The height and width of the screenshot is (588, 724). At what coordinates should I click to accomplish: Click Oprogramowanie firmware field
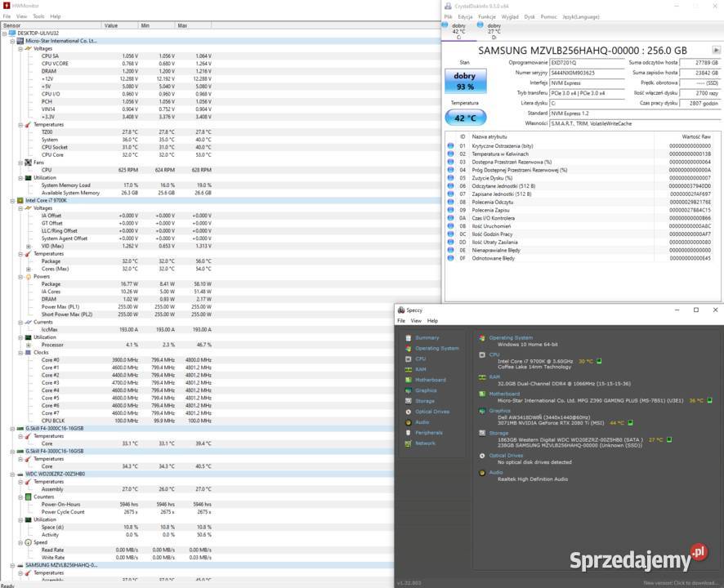coord(587,63)
